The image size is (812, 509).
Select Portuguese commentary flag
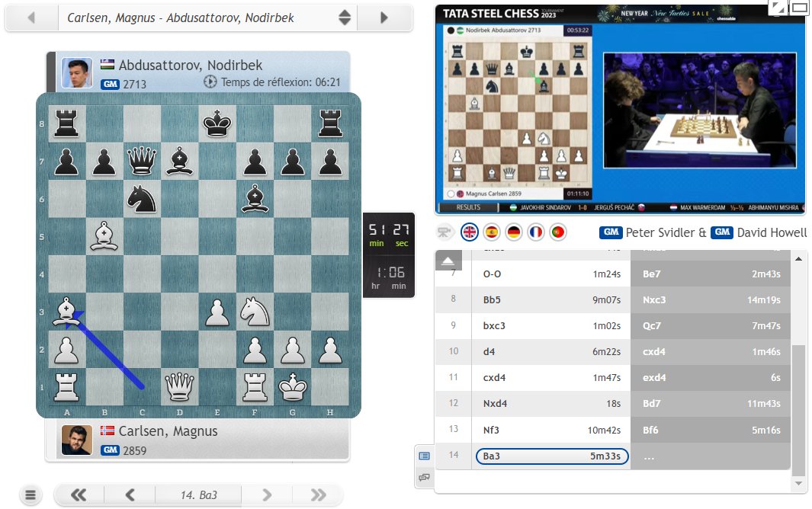coord(558,232)
